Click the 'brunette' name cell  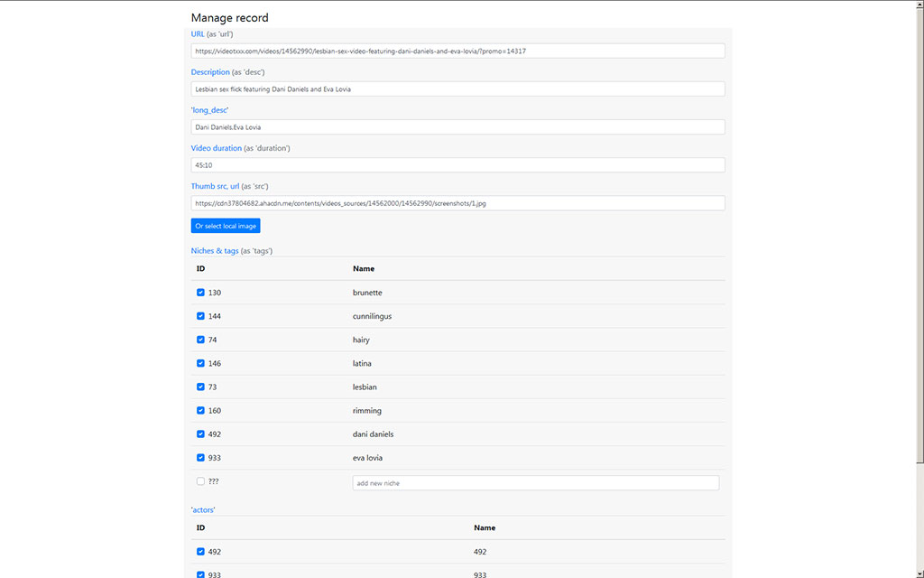(367, 293)
